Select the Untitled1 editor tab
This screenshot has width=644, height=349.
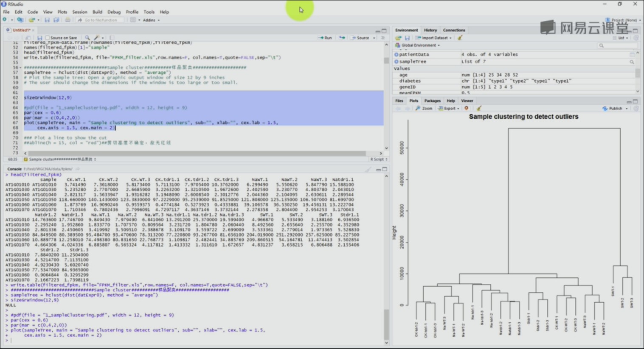coord(21,30)
